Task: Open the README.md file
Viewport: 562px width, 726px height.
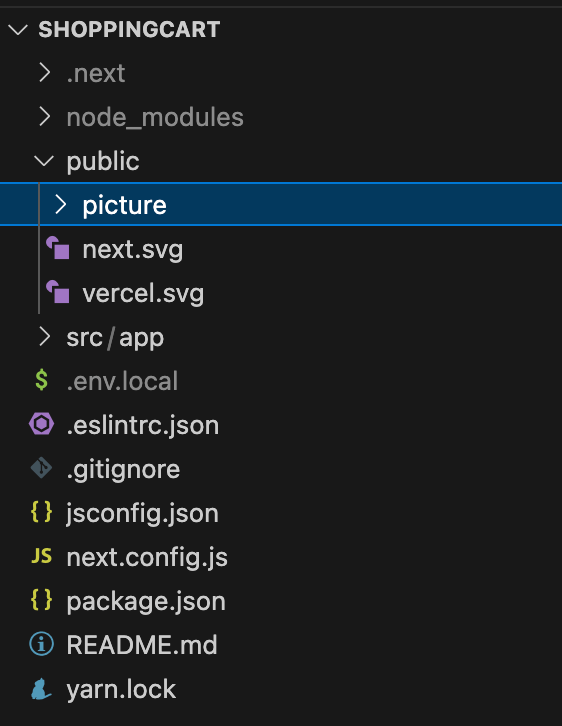Action: coord(142,645)
